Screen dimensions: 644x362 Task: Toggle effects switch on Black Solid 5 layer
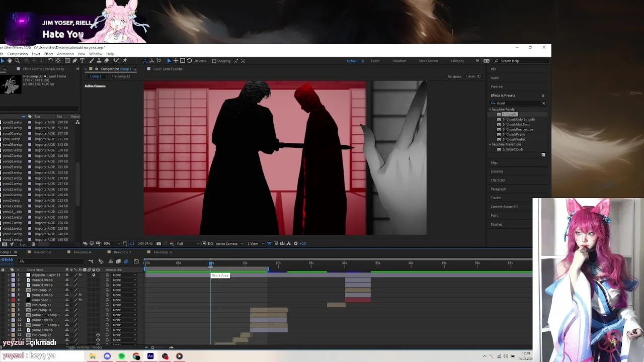pyautogui.click(x=80, y=300)
